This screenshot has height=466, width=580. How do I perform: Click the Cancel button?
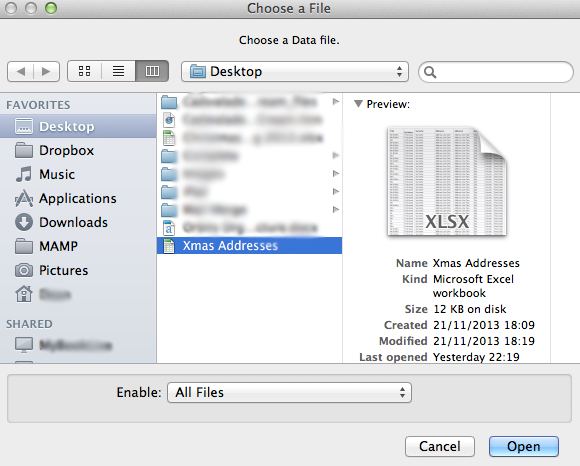[440, 446]
